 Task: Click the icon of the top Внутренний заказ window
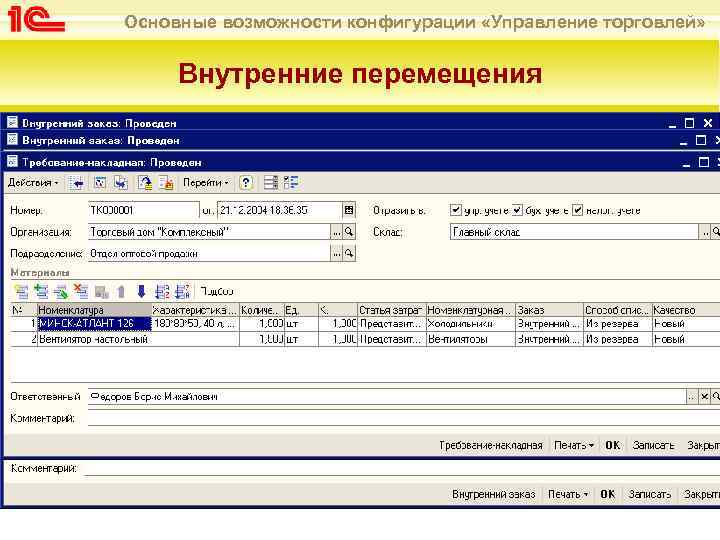point(12,123)
